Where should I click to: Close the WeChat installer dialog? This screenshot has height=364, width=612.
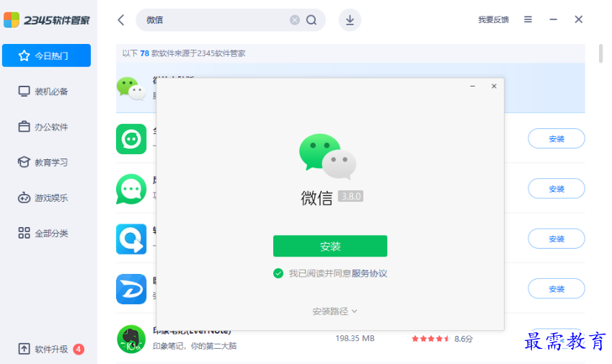494,86
